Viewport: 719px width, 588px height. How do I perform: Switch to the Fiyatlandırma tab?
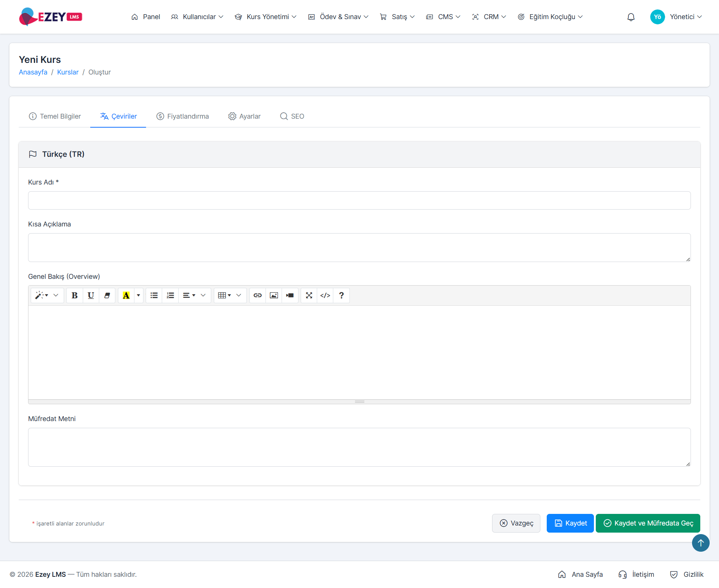pyautogui.click(x=183, y=116)
